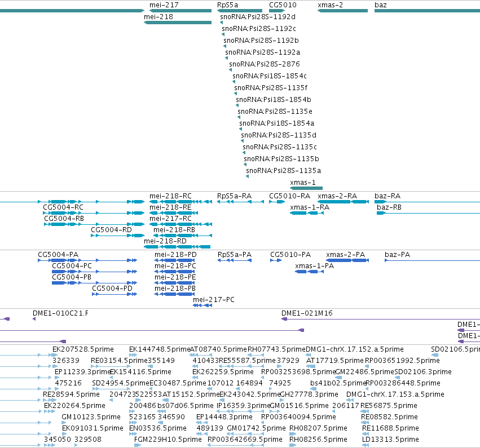Click the CG5004-RD transcript label
480x448 pixels.
(112, 230)
